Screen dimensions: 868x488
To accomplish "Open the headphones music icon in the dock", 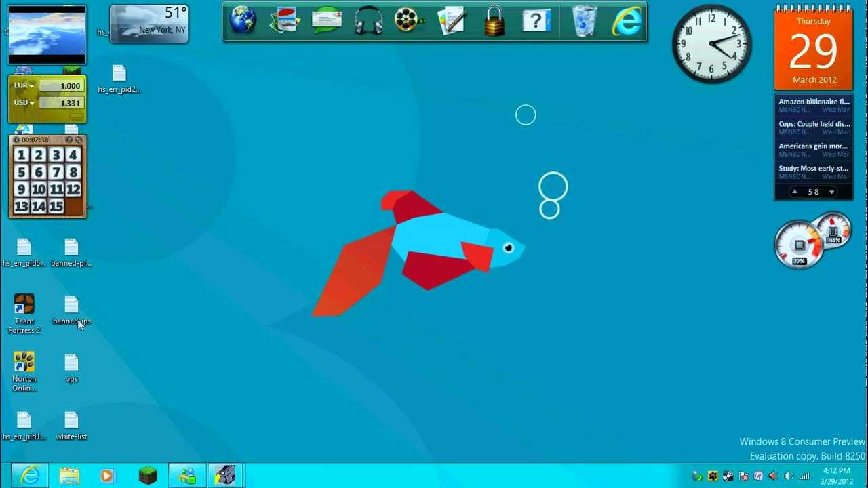I will (368, 21).
